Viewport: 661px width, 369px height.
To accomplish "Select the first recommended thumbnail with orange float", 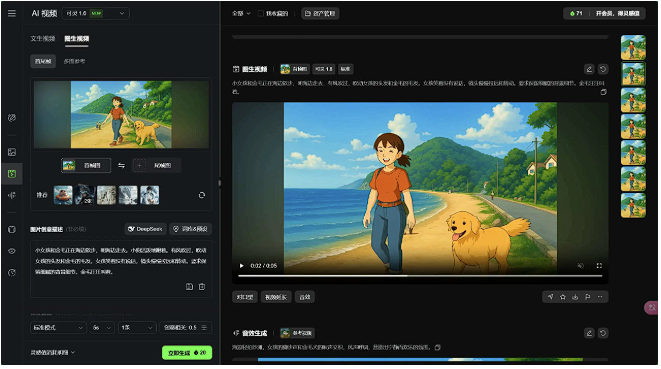I will coord(63,195).
